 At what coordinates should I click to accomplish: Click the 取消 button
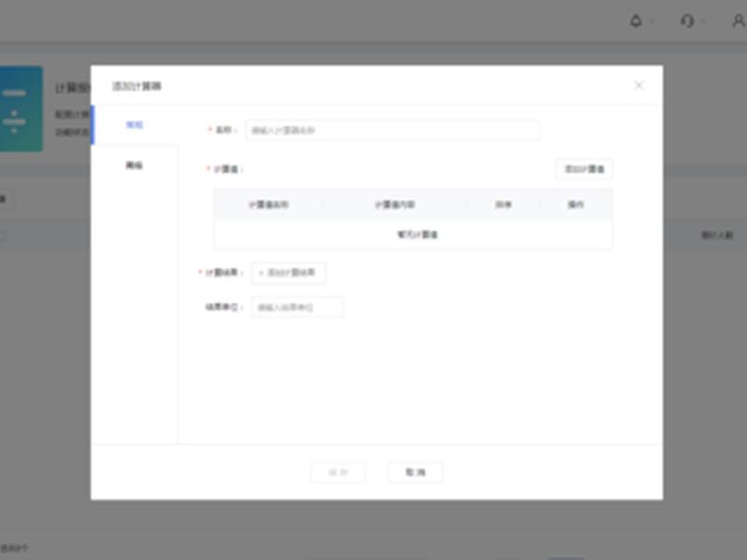click(x=416, y=472)
